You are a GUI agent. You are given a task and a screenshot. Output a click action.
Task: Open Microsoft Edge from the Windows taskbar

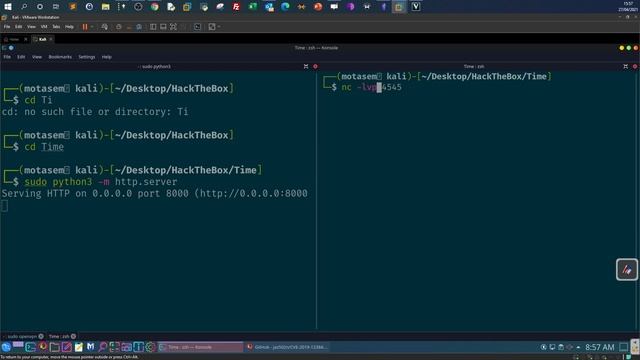285,7
